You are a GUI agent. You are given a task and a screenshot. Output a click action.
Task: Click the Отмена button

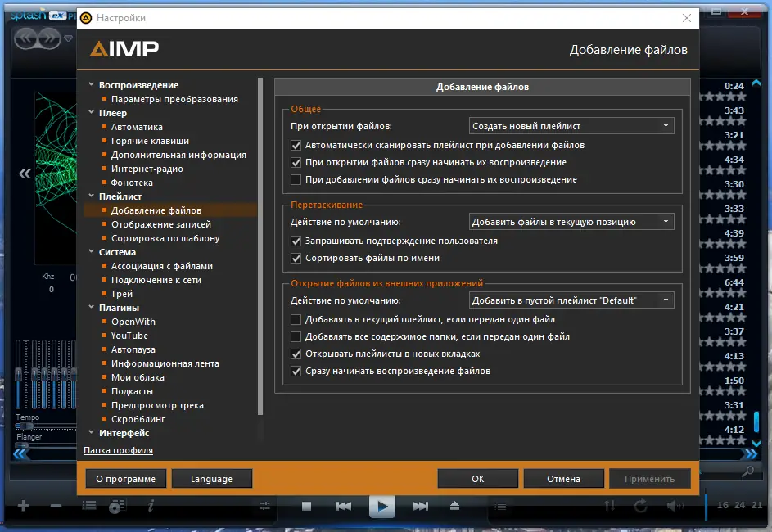click(564, 479)
